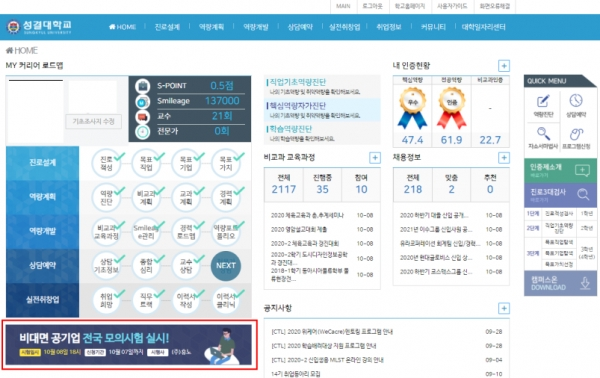Click the Smileage round icon
The width and height of the screenshot is (600, 378).
[143, 101]
